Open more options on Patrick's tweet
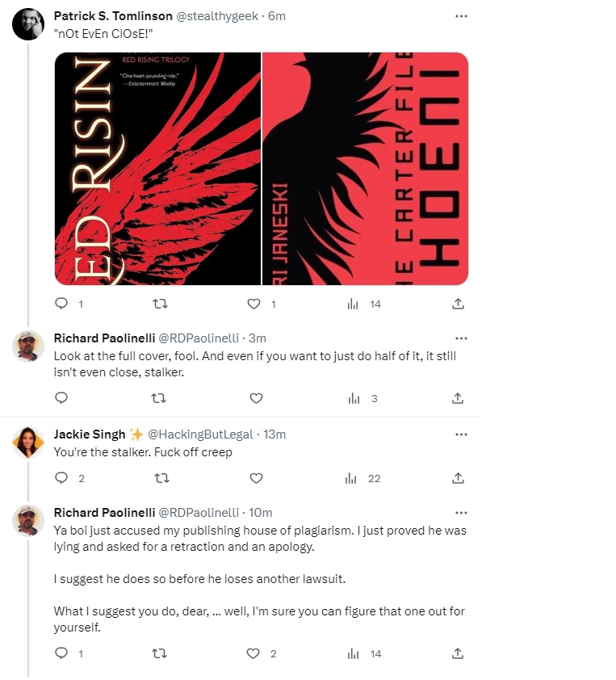Image resolution: width=616 pixels, height=680 pixels. pos(461,15)
